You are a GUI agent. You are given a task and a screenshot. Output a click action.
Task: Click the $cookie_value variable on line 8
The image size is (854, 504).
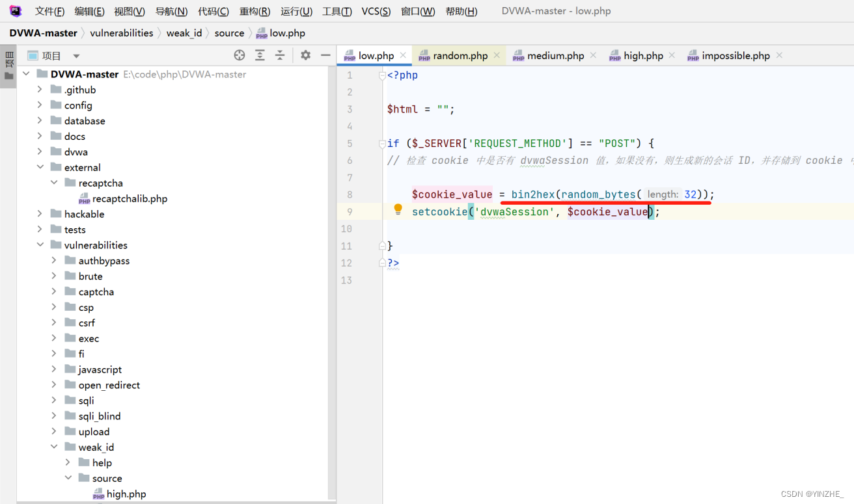coord(452,194)
